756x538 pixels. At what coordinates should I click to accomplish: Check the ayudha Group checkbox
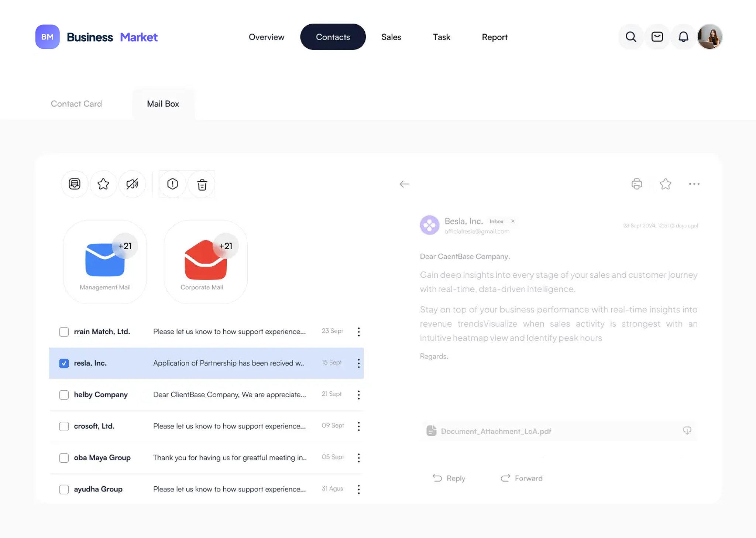click(x=64, y=489)
